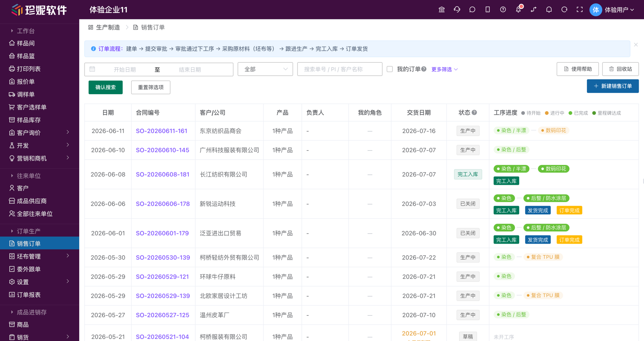Click 开始日期 start date field

click(125, 70)
